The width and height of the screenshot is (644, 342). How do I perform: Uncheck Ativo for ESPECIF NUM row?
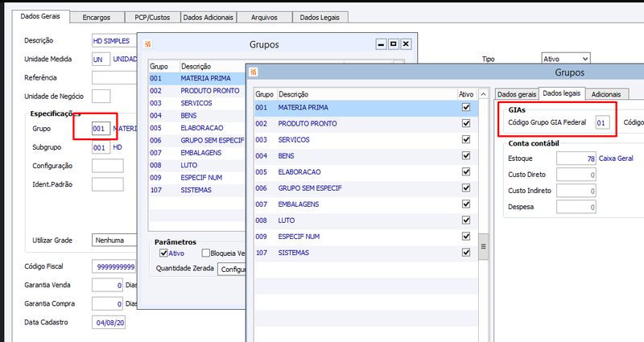(466, 236)
